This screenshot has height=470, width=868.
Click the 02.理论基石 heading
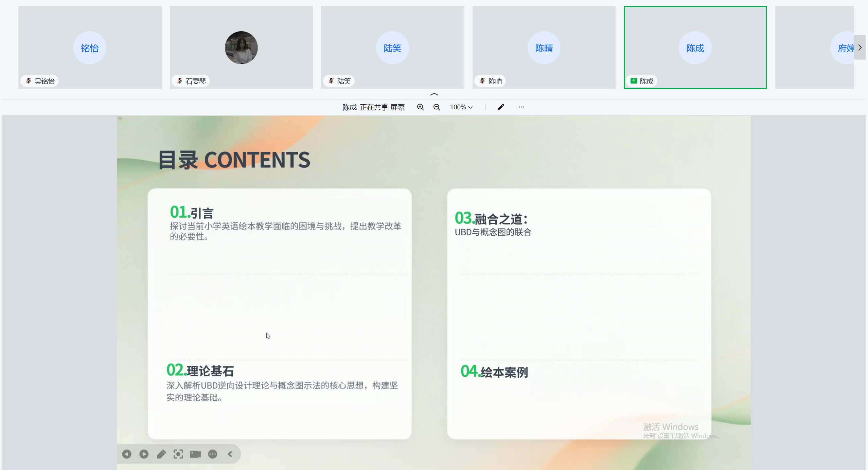pos(200,370)
